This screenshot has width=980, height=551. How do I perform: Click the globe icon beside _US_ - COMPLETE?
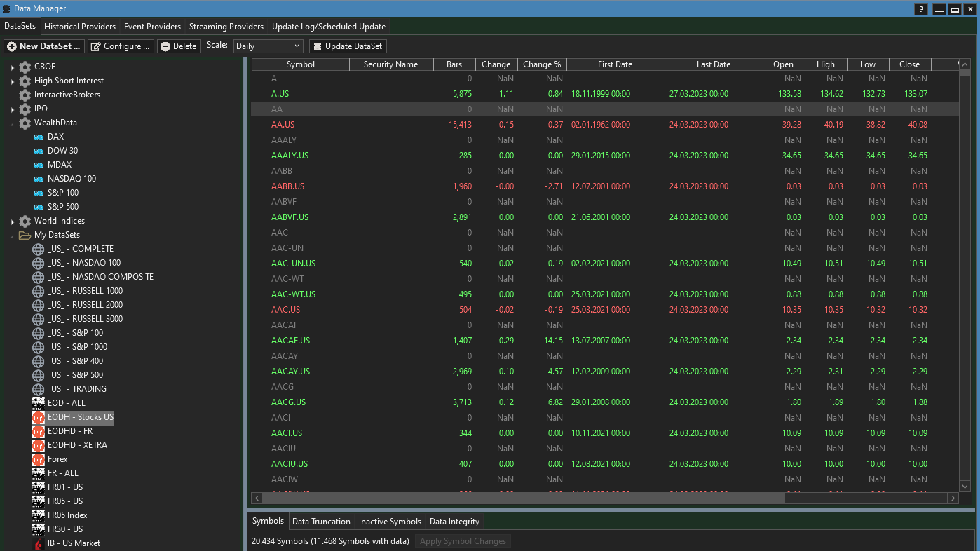click(x=39, y=249)
